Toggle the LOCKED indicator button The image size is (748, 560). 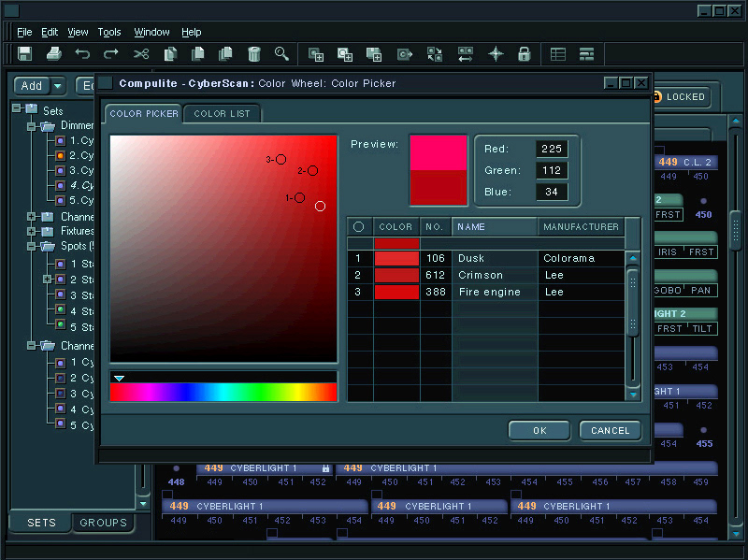coord(681,97)
